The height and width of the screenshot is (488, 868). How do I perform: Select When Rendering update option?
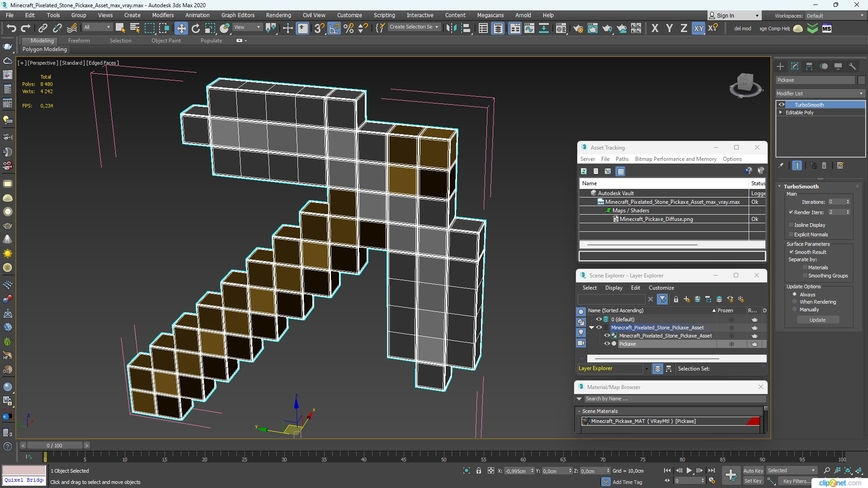[795, 302]
